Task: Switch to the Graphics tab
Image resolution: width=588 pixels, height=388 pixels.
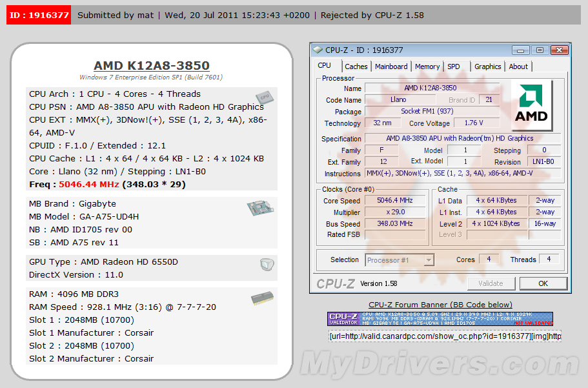Action: [x=487, y=66]
